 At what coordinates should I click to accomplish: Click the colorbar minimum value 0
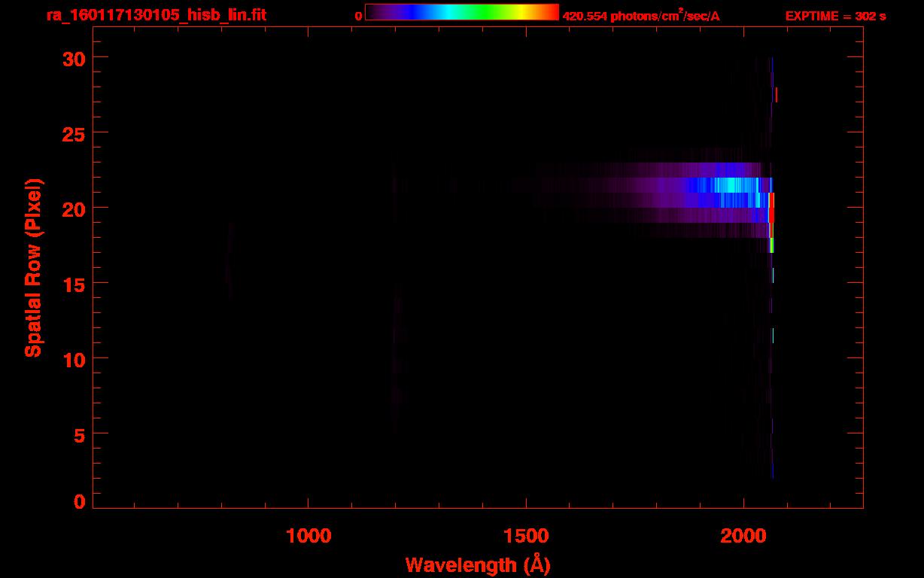pos(358,16)
